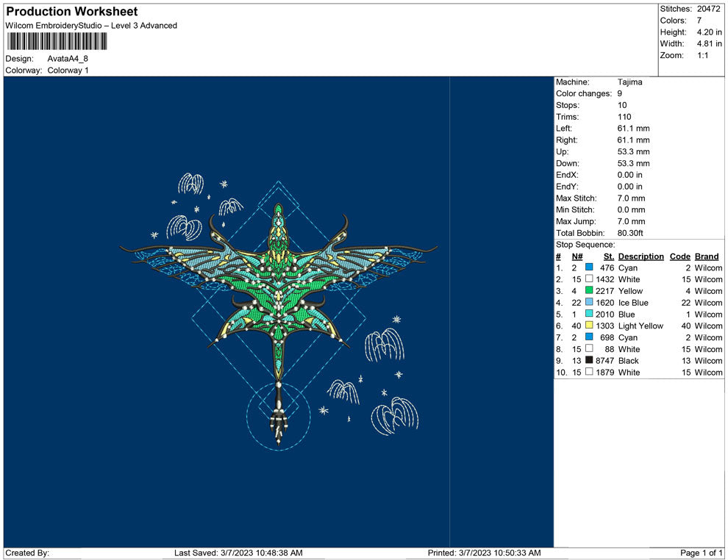Click the Light Yellow color swatch

[x=589, y=326]
